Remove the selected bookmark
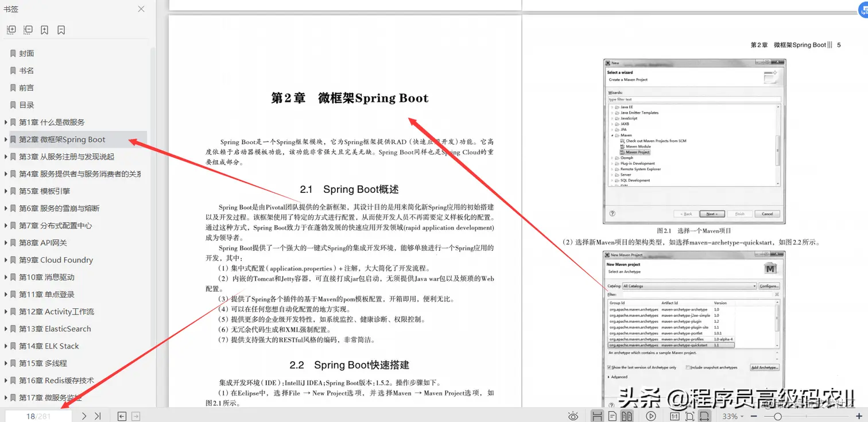Viewport: 868px width, 422px height. 60,29
